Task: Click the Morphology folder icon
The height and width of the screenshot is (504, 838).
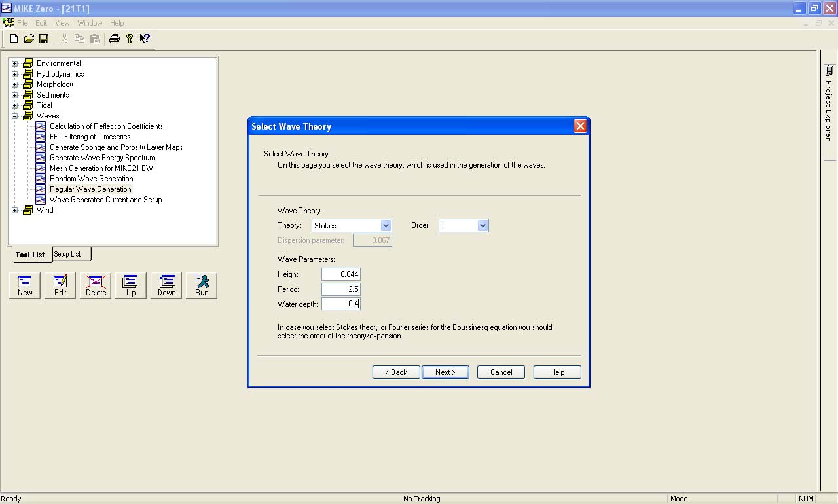Action: click(x=27, y=84)
